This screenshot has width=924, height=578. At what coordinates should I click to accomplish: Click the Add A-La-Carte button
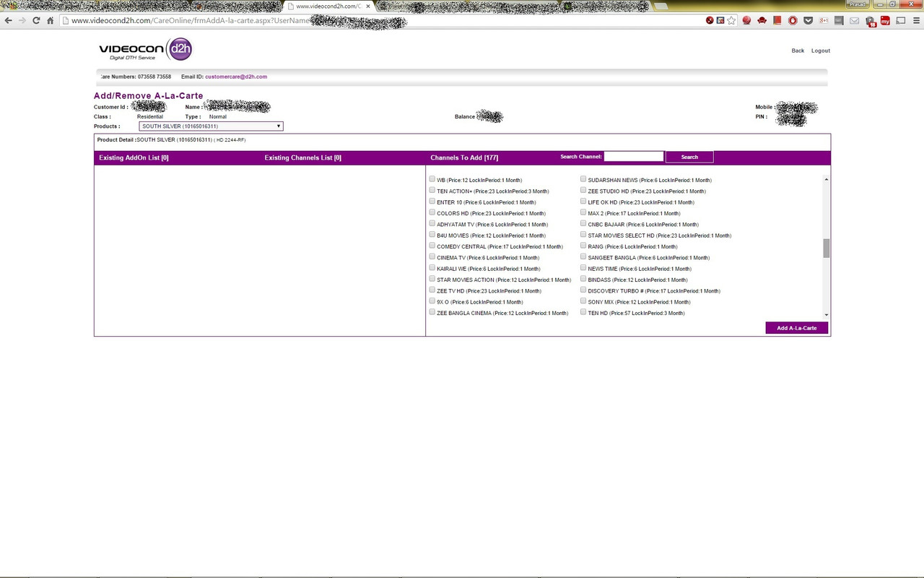797,328
